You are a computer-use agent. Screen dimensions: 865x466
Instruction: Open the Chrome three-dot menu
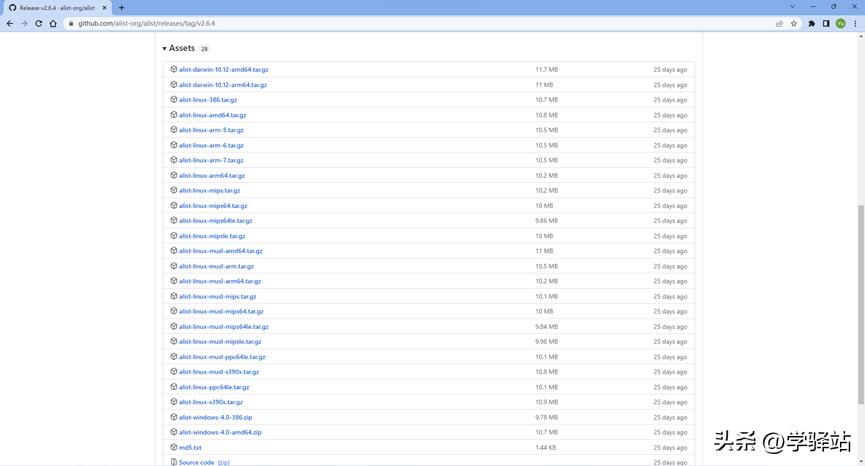pos(853,23)
